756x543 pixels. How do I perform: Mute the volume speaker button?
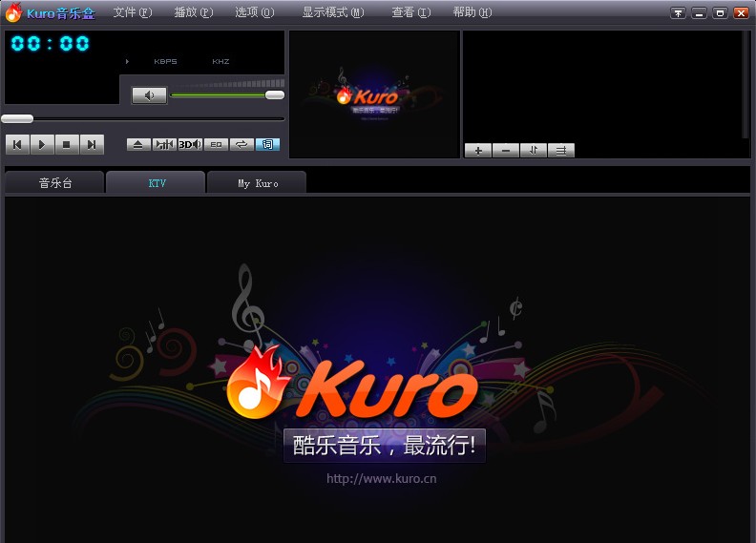point(150,95)
